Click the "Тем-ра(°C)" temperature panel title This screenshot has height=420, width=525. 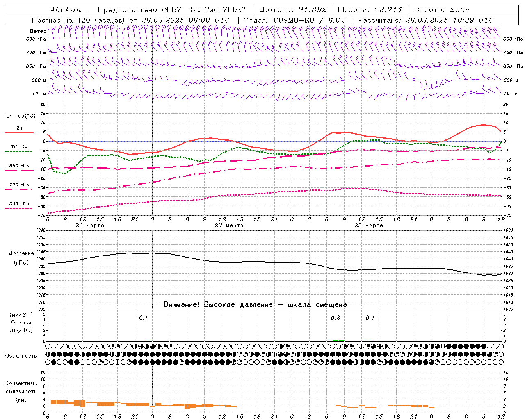pos(19,116)
